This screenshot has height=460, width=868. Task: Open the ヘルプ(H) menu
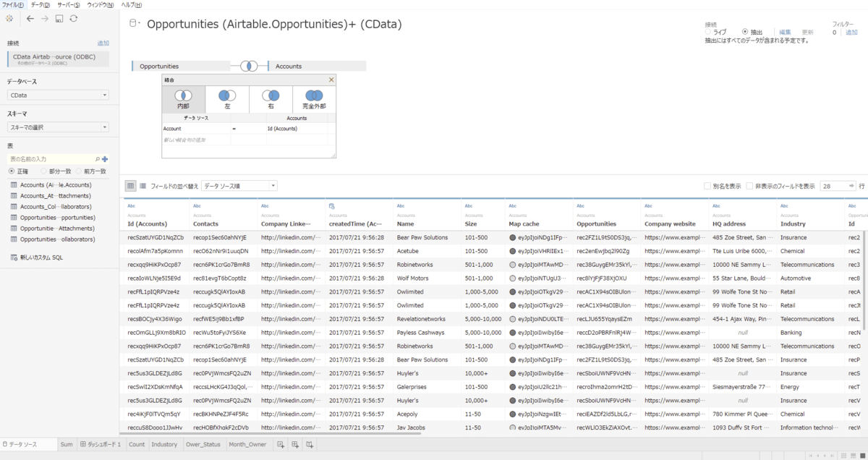[132, 4]
